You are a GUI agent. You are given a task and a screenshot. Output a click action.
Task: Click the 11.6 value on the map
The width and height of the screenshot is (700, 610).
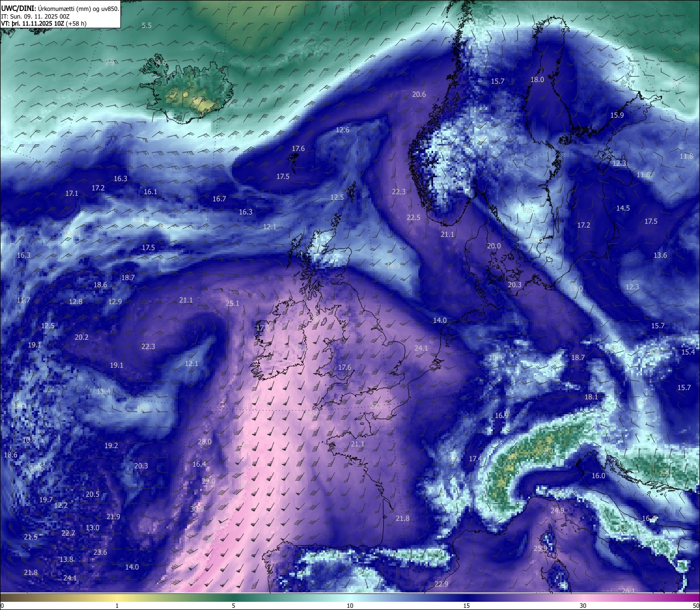(644, 175)
